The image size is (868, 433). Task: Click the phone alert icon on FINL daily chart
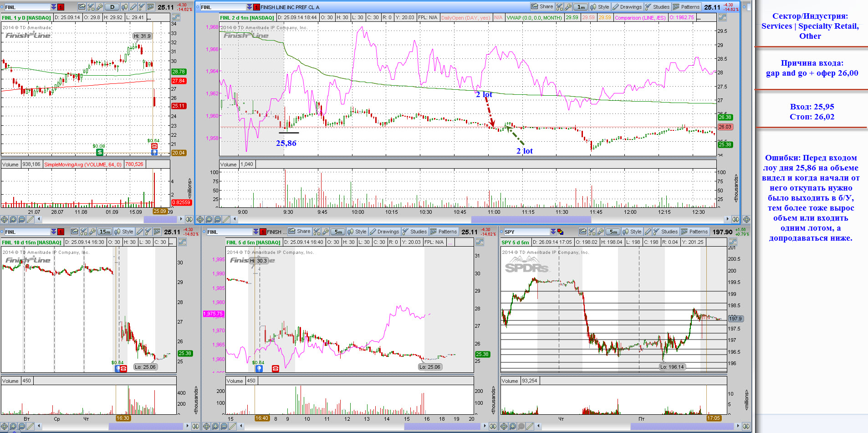click(x=154, y=146)
